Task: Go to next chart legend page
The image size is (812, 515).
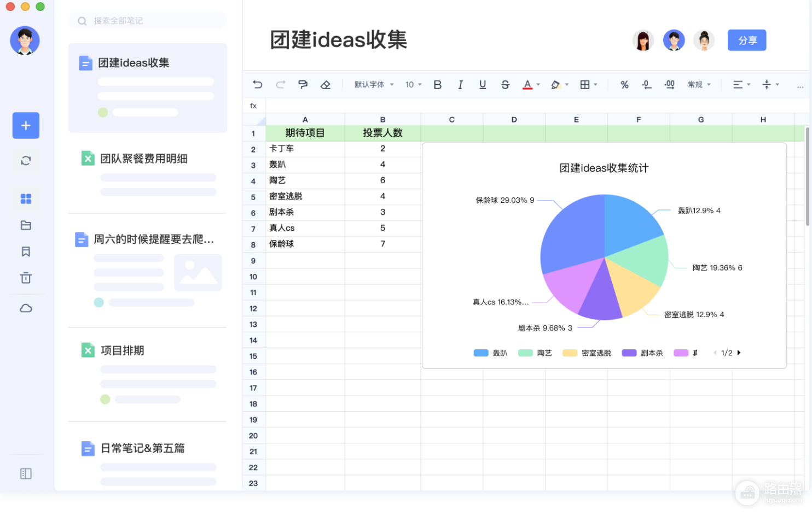Action: (739, 353)
